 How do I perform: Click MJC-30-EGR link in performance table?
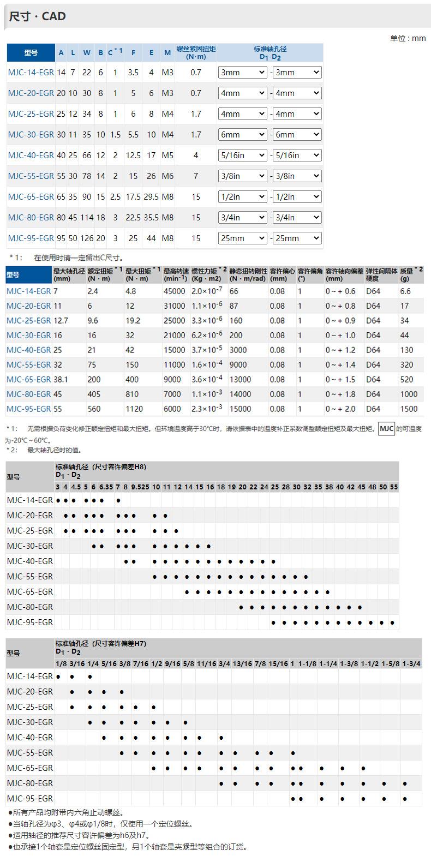(29, 335)
